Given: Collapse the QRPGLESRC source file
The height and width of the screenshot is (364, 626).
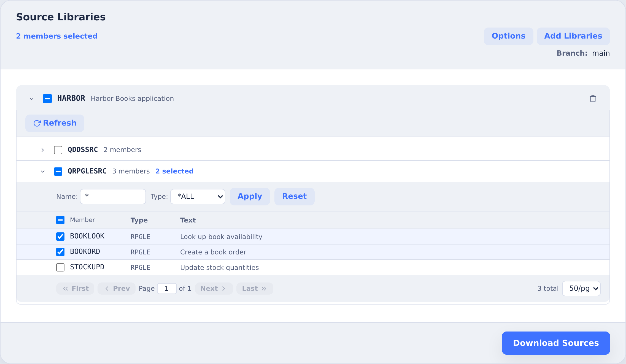Looking at the screenshot, I should coord(42,172).
